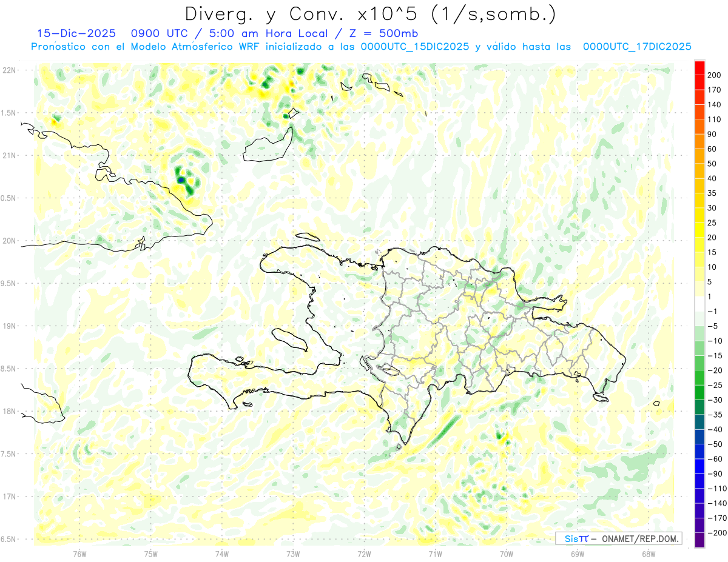
Task: Select the chart title "Diverg. y Conv. x10^5 (1/s,somb.)"
Action: [370, 13]
